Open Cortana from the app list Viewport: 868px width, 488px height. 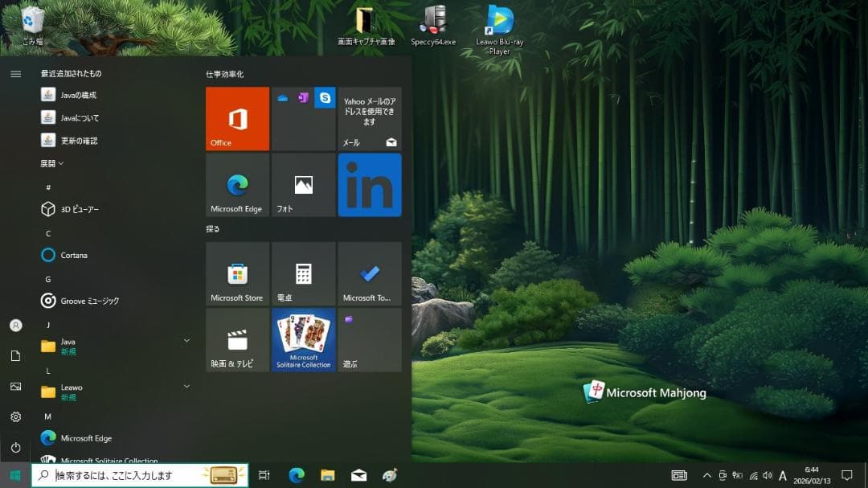74,255
